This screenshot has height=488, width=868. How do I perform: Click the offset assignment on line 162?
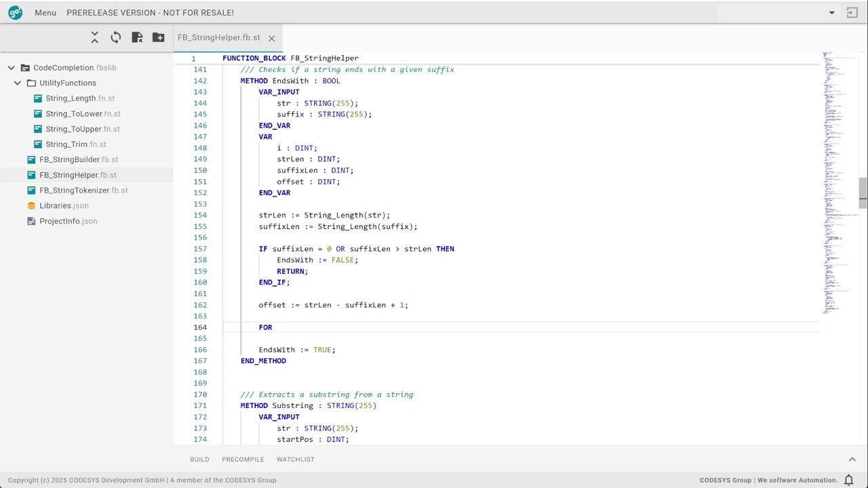coord(334,305)
